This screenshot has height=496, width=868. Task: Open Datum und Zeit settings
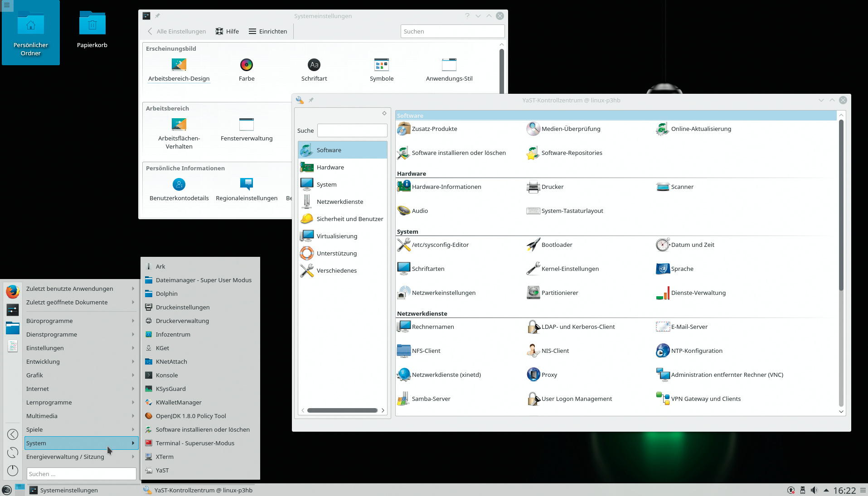coord(662,245)
